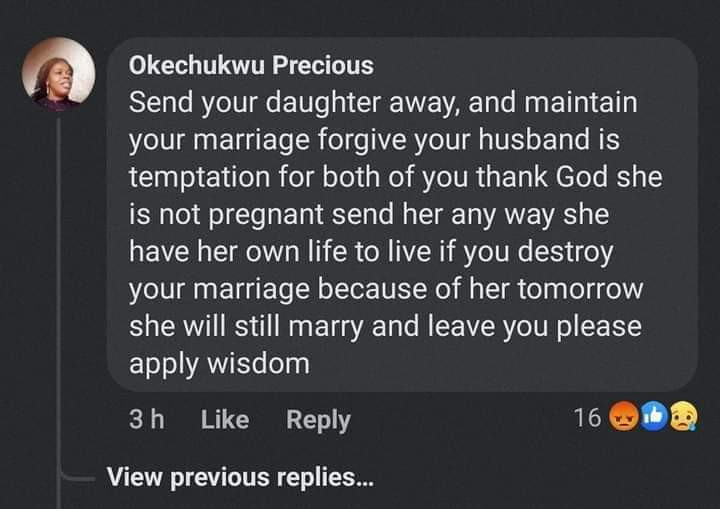
Task: Expand "View previous replies..."
Action: 240,478
